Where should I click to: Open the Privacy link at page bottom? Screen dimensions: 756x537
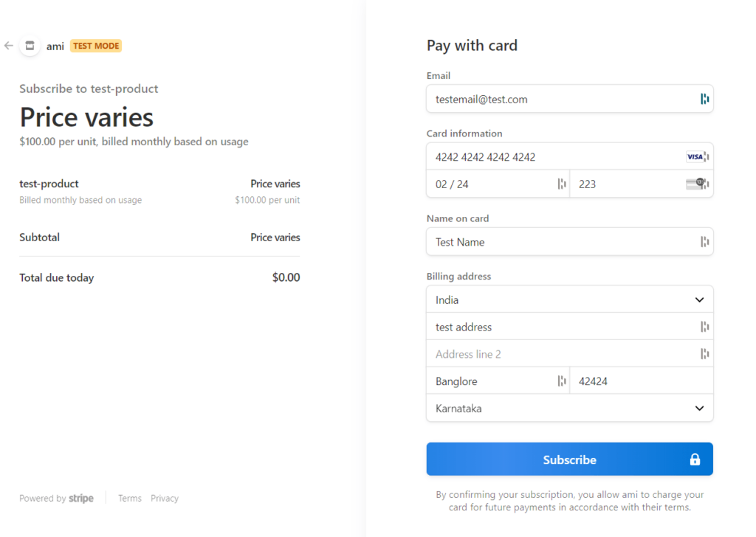(164, 498)
